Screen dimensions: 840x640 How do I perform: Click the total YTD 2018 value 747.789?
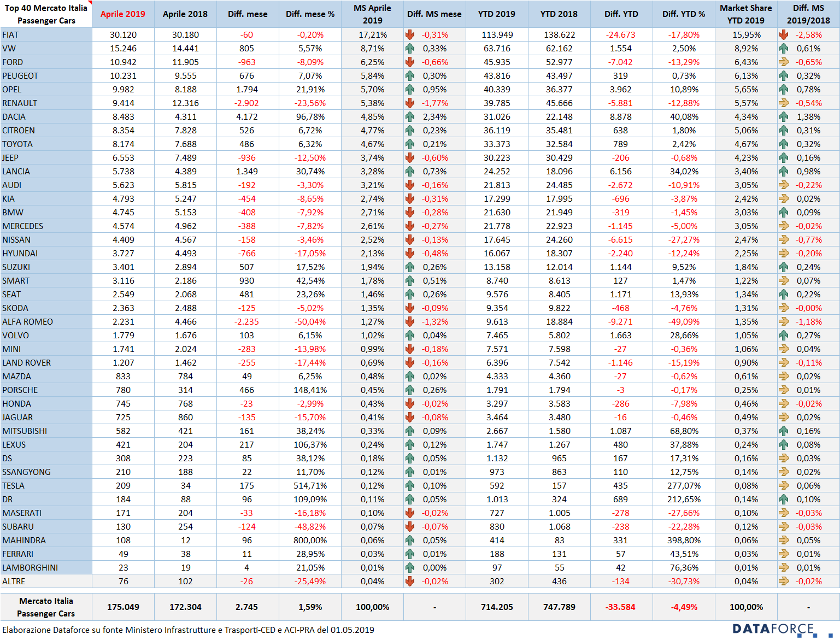click(559, 607)
